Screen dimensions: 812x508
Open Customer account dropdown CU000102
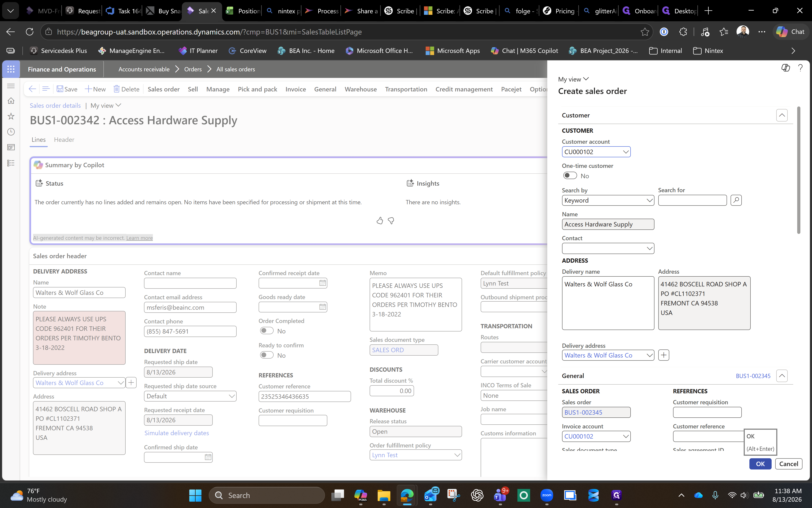(625, 152)
